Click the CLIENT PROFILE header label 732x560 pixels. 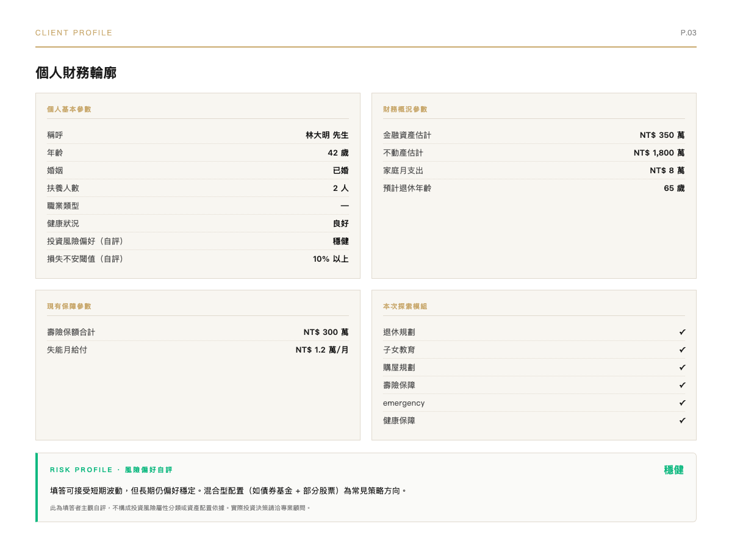coord(74,33)
